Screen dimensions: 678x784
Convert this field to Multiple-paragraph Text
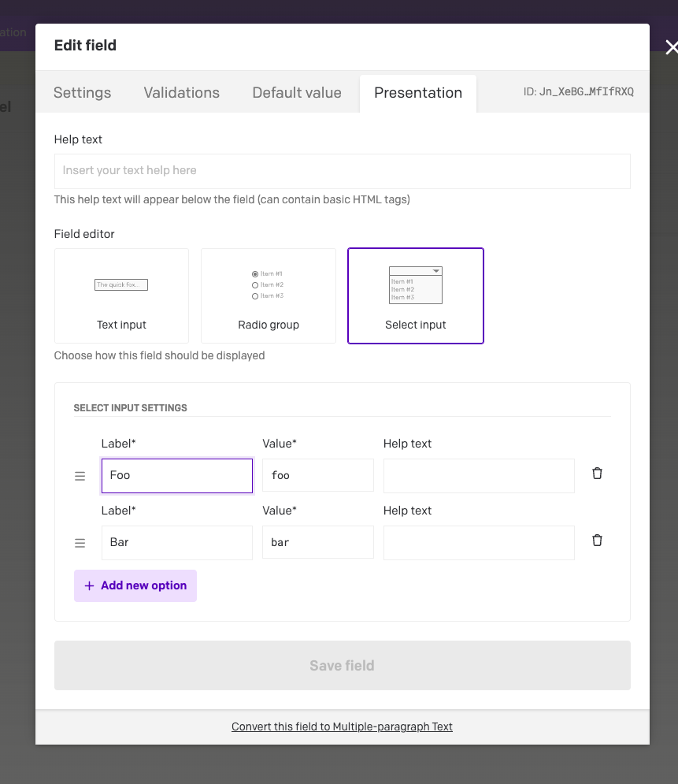(x=342, y=726)
